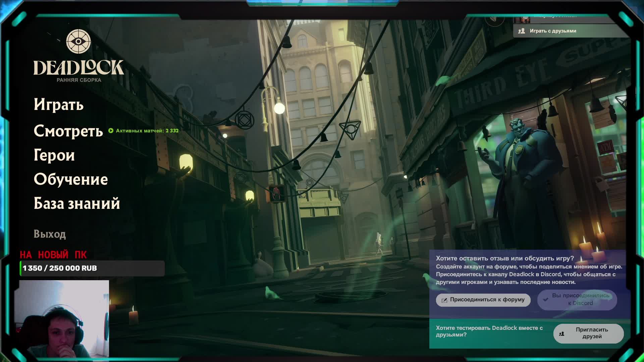
Task: Open the Играть menu item
Action: (59, 105)
